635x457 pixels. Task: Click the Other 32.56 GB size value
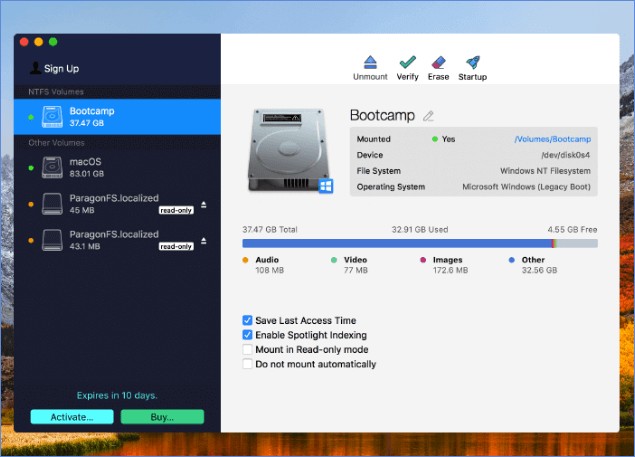(539, 270)
